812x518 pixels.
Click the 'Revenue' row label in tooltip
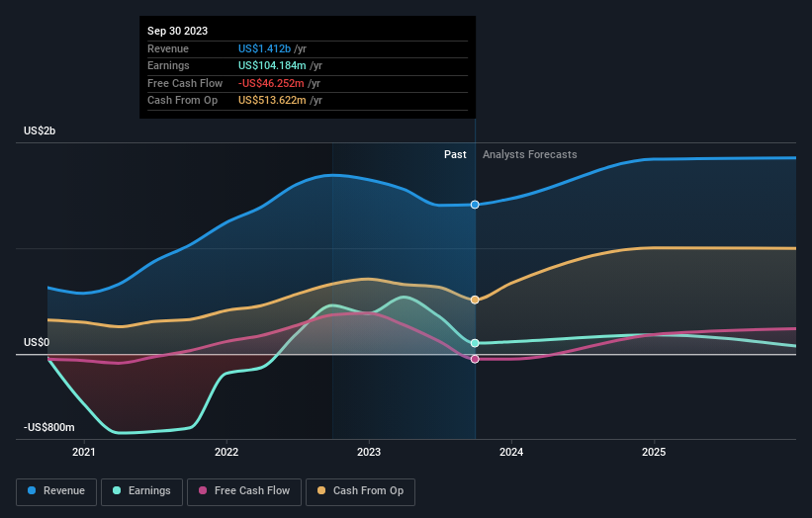pyautogui.click(x=168, y=48)
